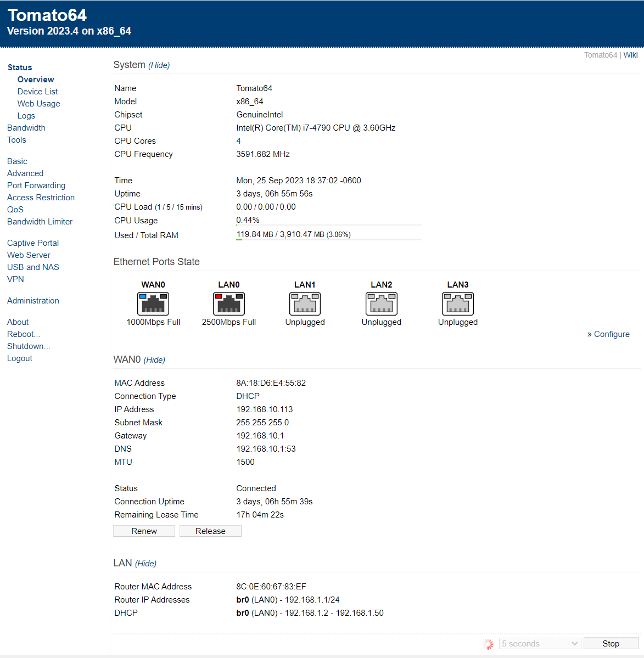
Task: Go to Port Forwarding settings
Action: 36,185
